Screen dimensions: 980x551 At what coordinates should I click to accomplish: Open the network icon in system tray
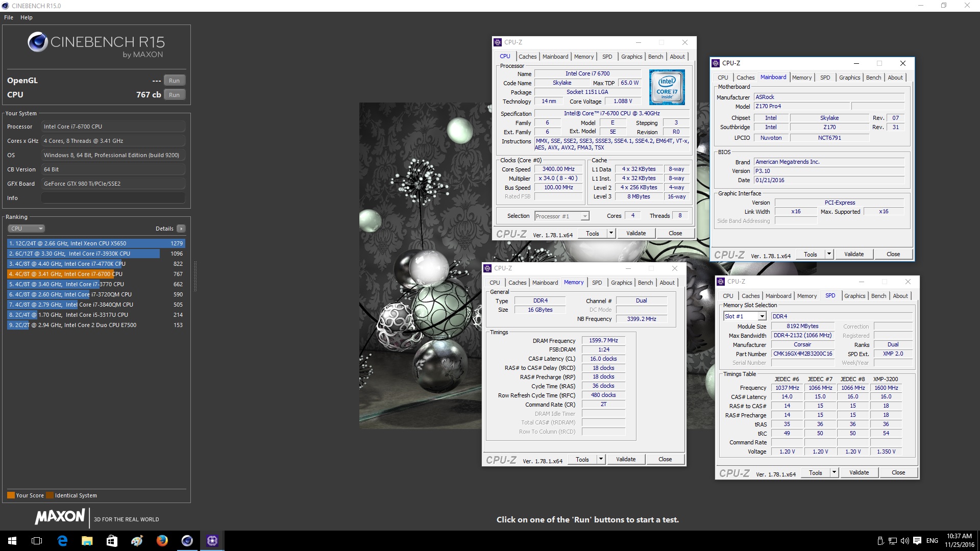coord(893,541)
